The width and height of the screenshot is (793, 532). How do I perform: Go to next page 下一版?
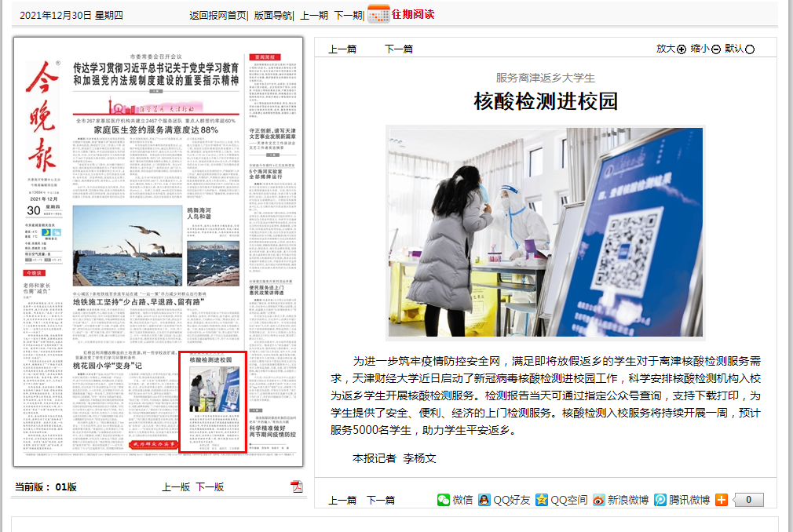click(x=210, y=486)
